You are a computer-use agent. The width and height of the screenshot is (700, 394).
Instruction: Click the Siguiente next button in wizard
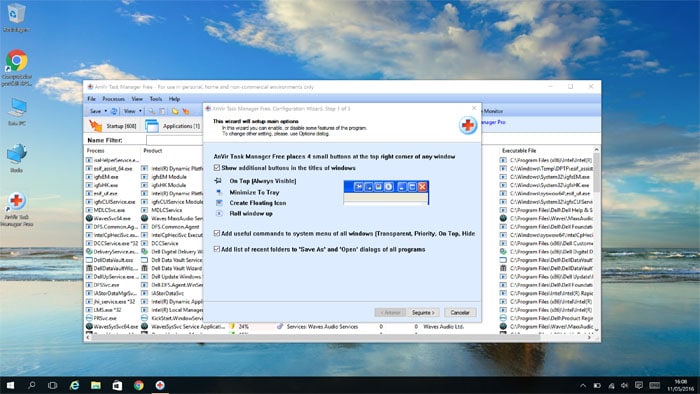click(423, 312)
